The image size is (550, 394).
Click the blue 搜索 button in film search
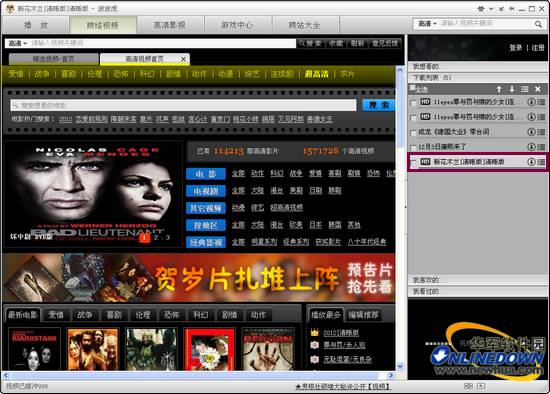(x=378, y=105)
